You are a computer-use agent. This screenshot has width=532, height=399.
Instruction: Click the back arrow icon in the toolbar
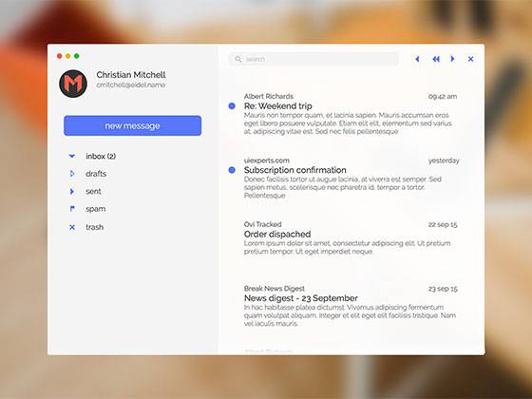click(418, 59)
